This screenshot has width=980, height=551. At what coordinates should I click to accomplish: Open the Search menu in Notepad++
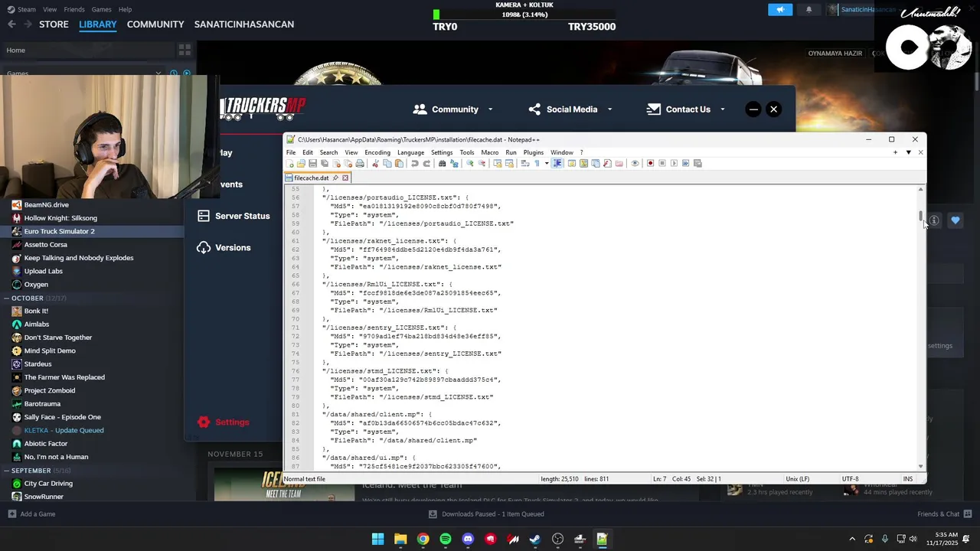coord(328,152)
